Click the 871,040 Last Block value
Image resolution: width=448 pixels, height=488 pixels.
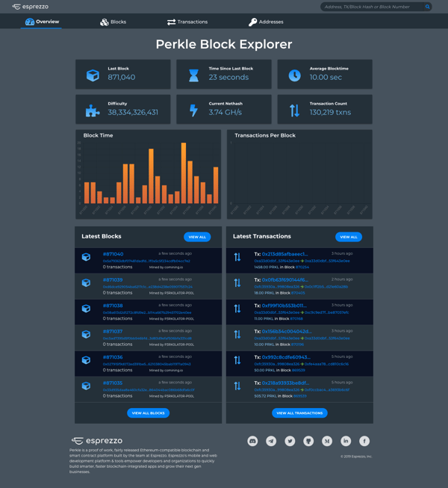(x=122, y=77)
